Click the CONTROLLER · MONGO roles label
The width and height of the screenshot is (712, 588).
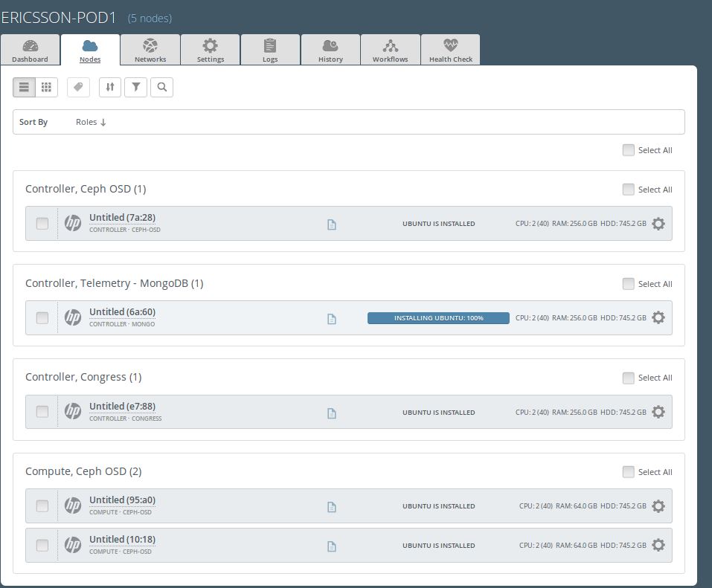[x=122, y=324]
